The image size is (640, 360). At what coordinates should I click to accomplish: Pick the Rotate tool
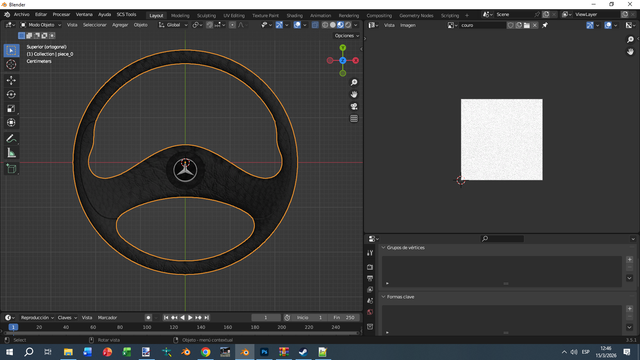tap(11, 94)
